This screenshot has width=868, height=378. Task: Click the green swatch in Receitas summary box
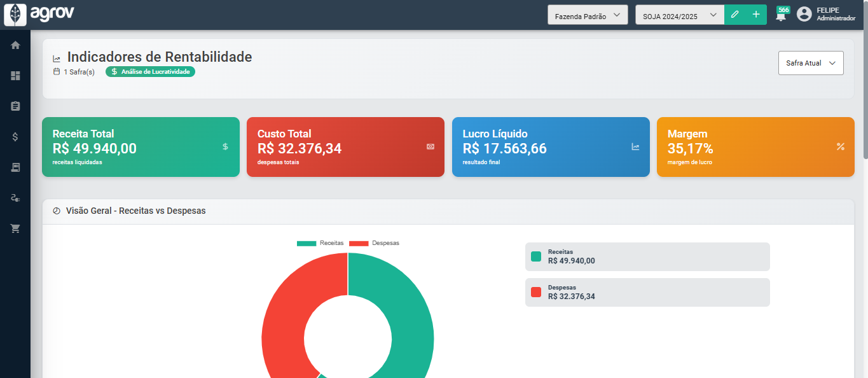(x=536, y=256)
